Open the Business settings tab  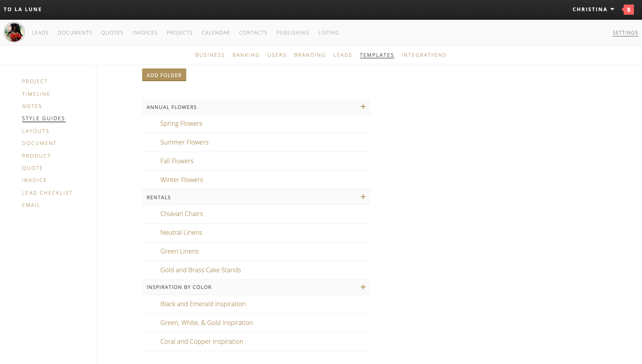point(210,55)
